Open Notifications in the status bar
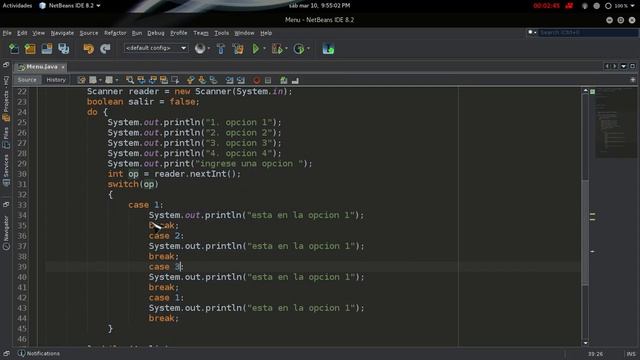640x360 pixels. [x=39, y=353]
